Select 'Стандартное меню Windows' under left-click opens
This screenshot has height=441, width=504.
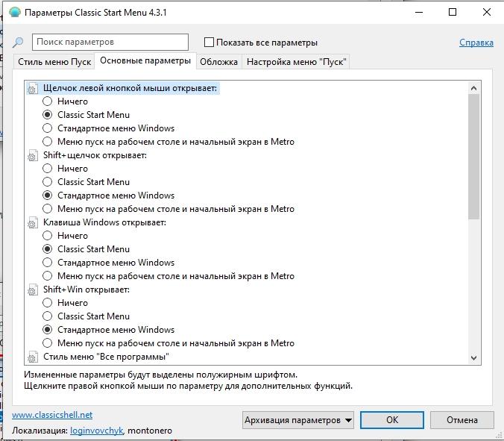point(47,128)
